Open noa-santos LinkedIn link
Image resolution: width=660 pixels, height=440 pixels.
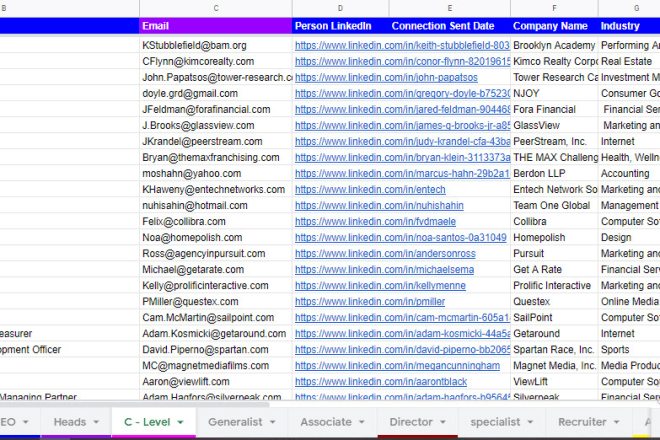pyautogui.click(x=401, y=237)
